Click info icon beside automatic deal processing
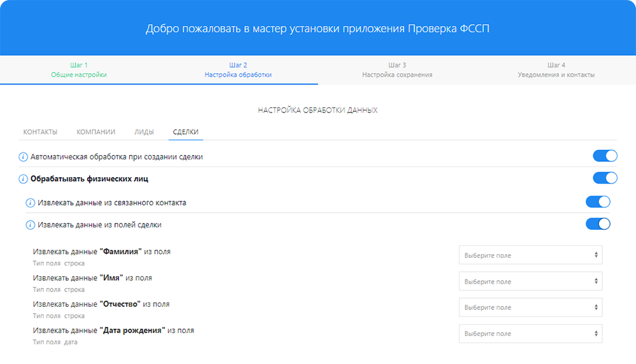This screenshot has height=364, width=636. (x=24, y=157)
